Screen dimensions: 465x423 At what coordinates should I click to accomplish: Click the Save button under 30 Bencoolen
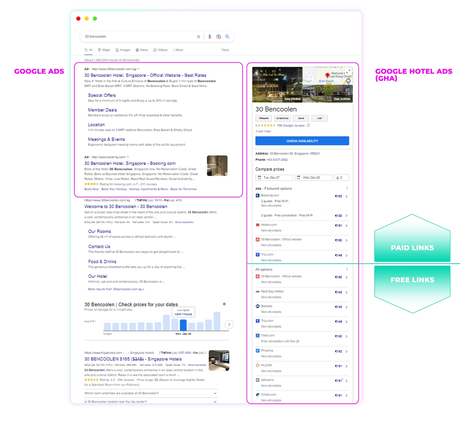[x=301, y=118]
